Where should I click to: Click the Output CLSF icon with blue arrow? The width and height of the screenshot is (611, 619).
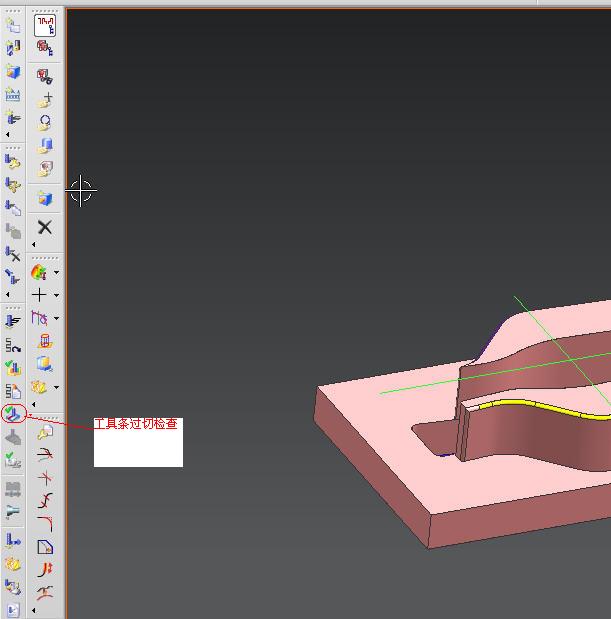tap(13, 540)
